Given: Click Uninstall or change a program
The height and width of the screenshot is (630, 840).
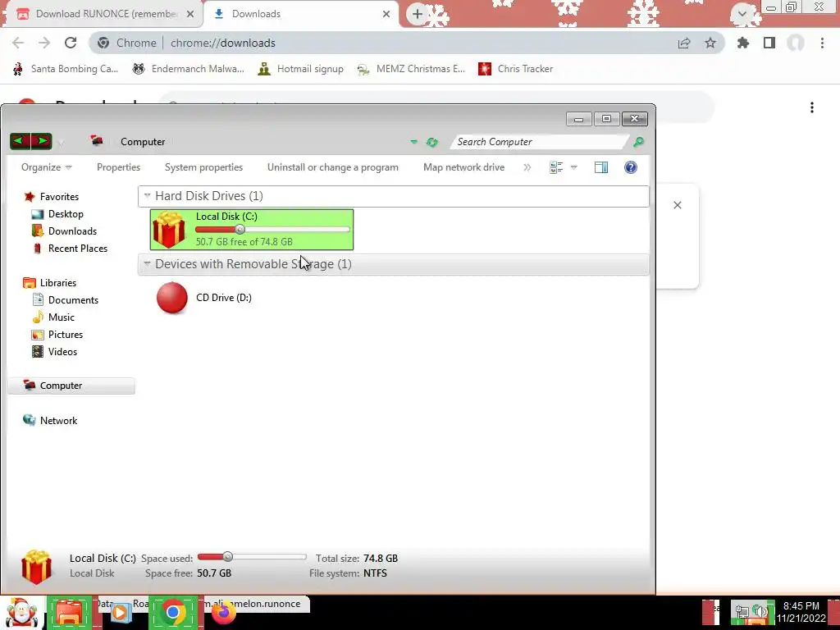Looking at the screenshot, I should click(x=333, y=167).
